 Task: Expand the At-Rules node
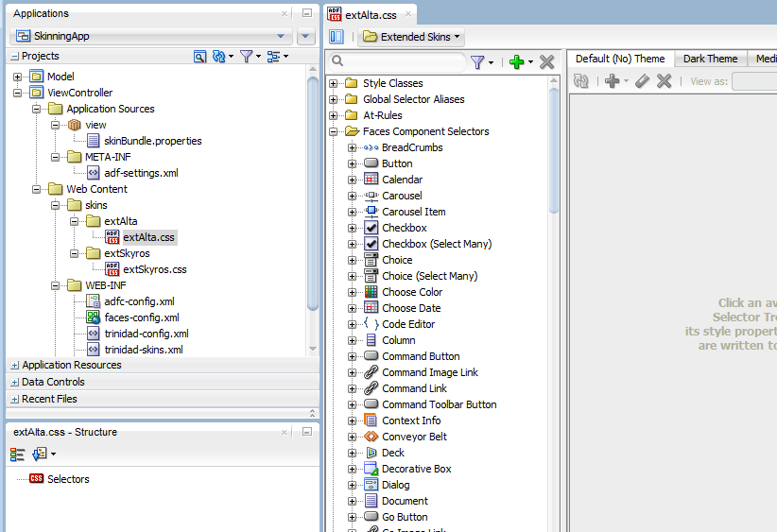(333, 115)
